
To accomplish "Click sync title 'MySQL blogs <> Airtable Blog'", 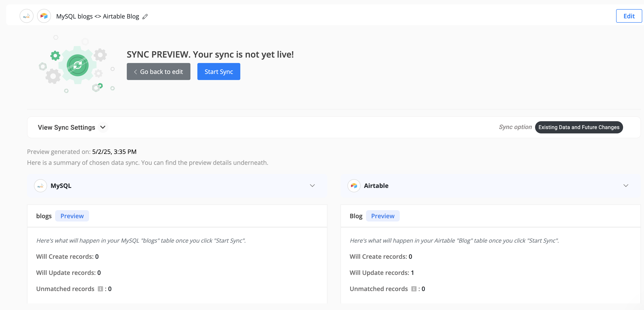I will tap(98, 17).
